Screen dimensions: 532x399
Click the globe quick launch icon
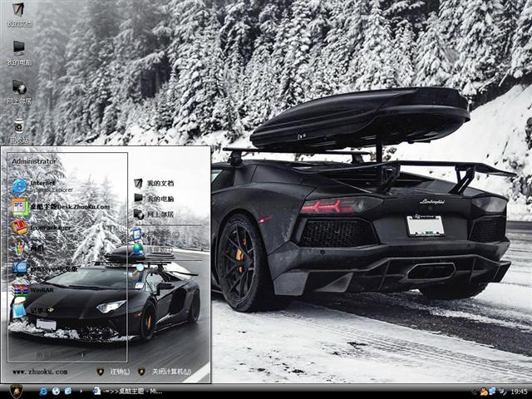[x=56, y=392]
